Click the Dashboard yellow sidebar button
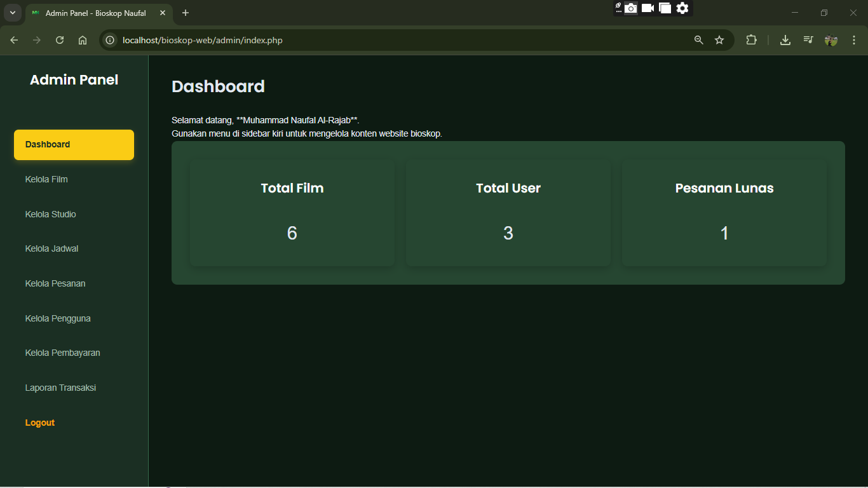This screenshot has width=868, height=488. pos(74,145)
